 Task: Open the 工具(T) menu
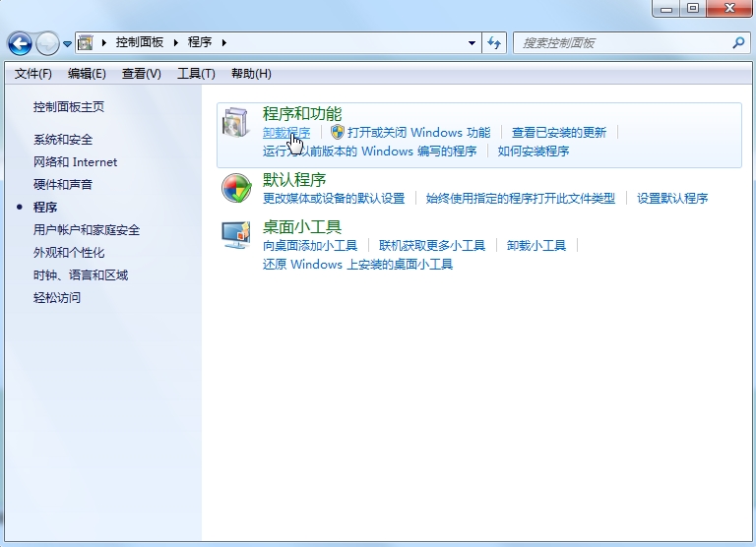click(x=196, y=74)
